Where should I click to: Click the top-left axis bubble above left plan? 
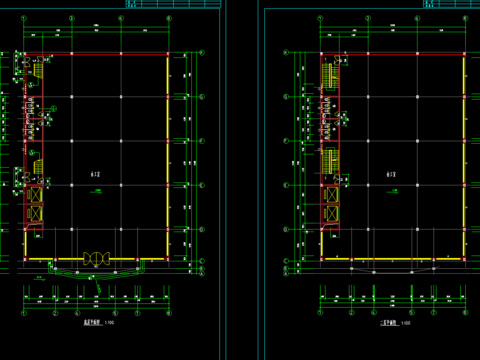coord(24,18)
